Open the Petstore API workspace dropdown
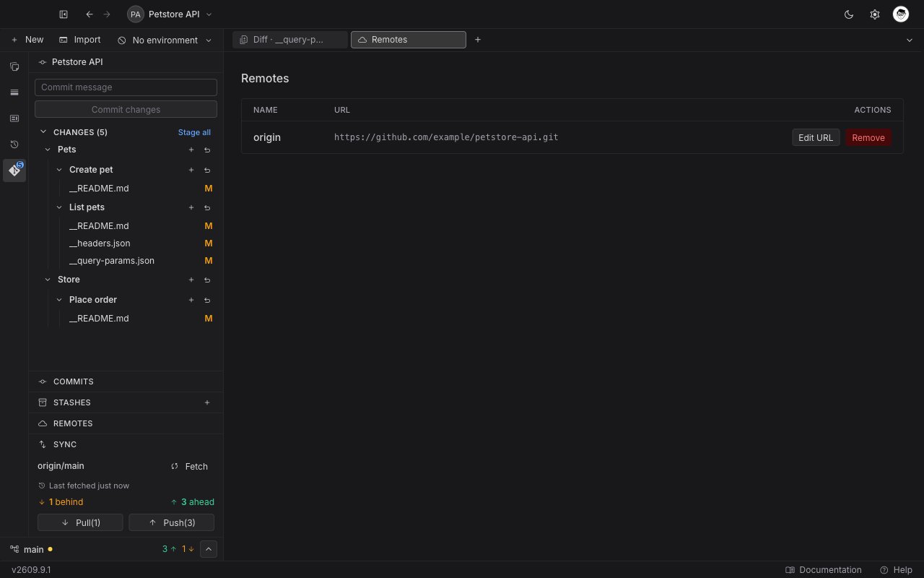 pos(170,14)
